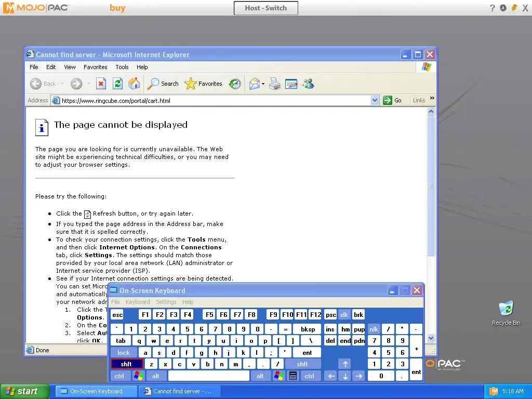Click the Edit page toolbar icon
Image resolution: width=532 pixels, height=399 pixels.
(291, 84)
